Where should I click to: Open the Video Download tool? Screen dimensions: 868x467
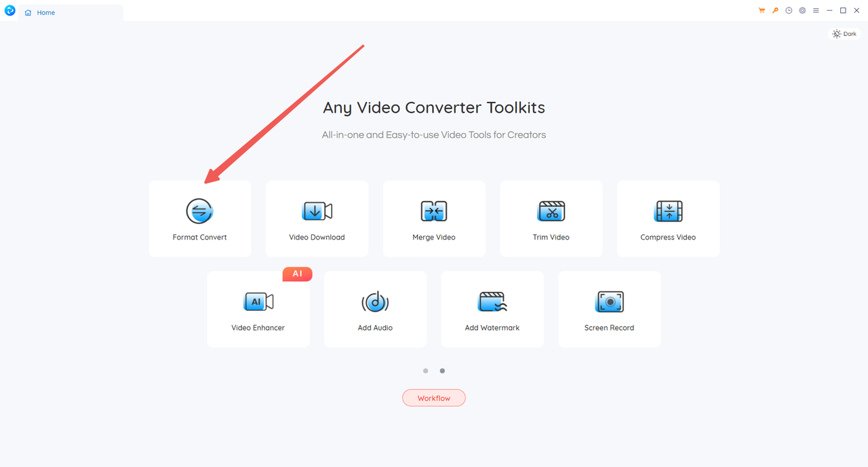point(317,219)
